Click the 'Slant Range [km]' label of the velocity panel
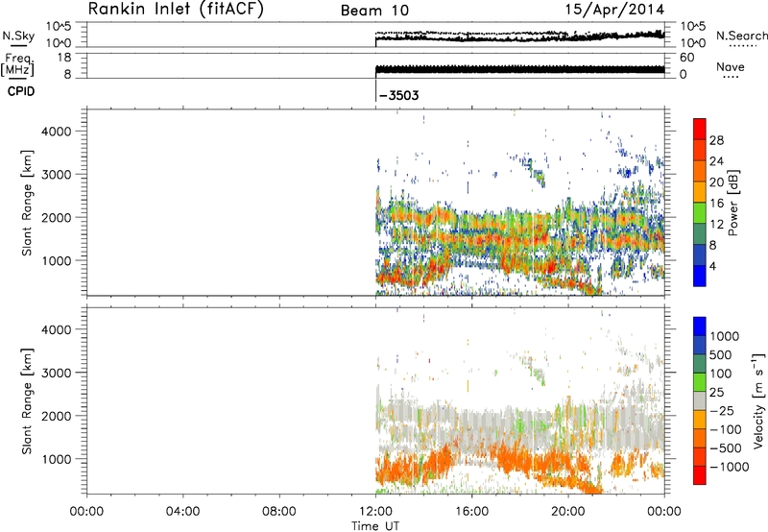This screenshot has width=768, height=532. point(27,401)
